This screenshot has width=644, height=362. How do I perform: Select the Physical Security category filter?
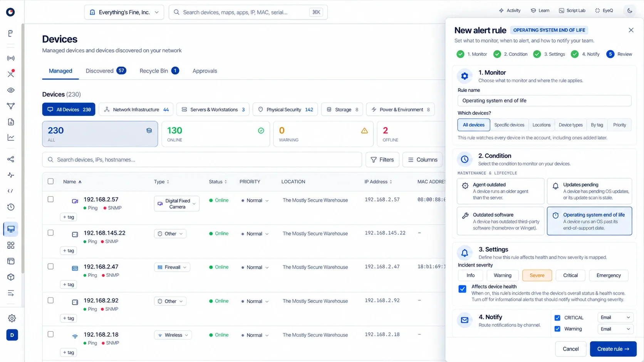pyautogui.click(x=285, y=110)
